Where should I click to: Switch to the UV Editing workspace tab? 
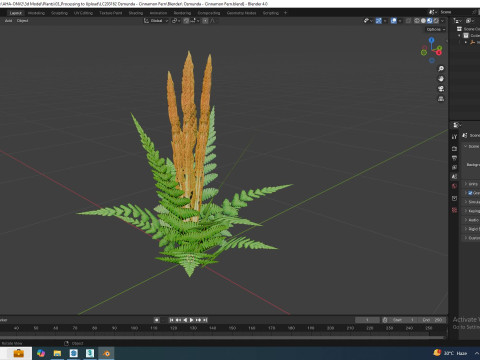coord(83,13)
